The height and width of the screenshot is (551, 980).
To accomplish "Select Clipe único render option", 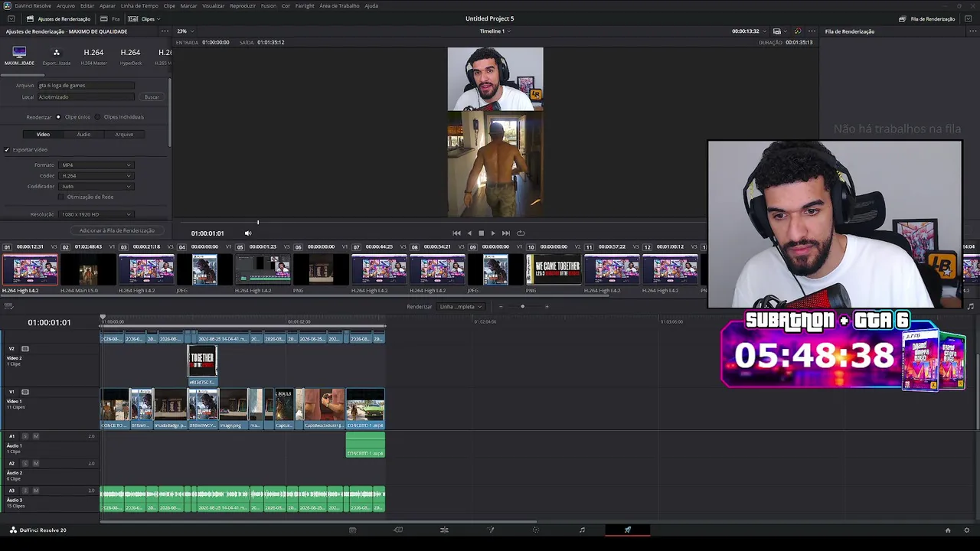I will point(58,117).
